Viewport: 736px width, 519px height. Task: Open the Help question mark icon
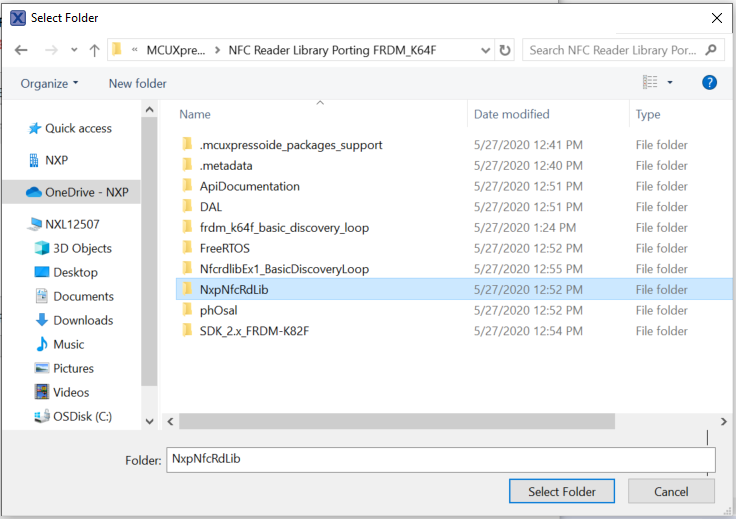pos(710,83)
